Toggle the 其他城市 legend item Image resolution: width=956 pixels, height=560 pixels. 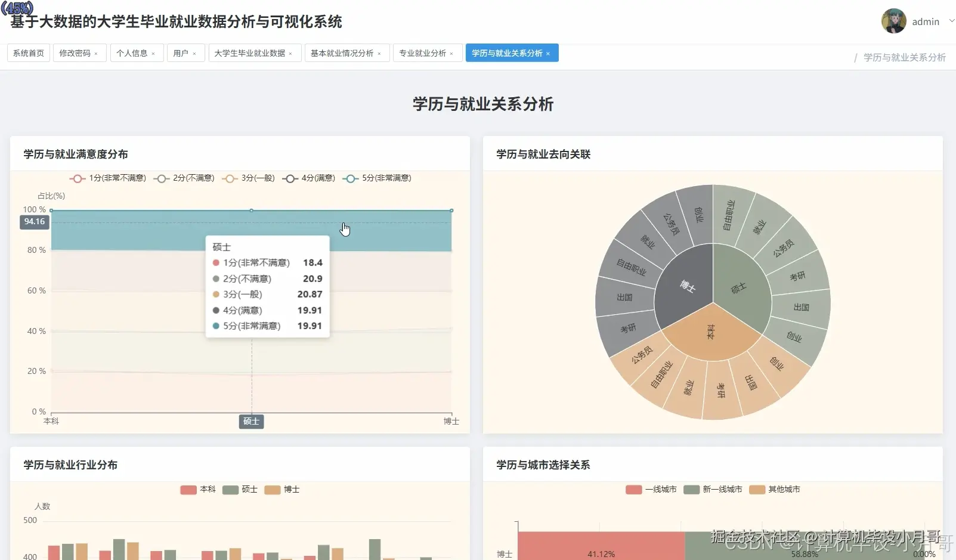[775, 490]
